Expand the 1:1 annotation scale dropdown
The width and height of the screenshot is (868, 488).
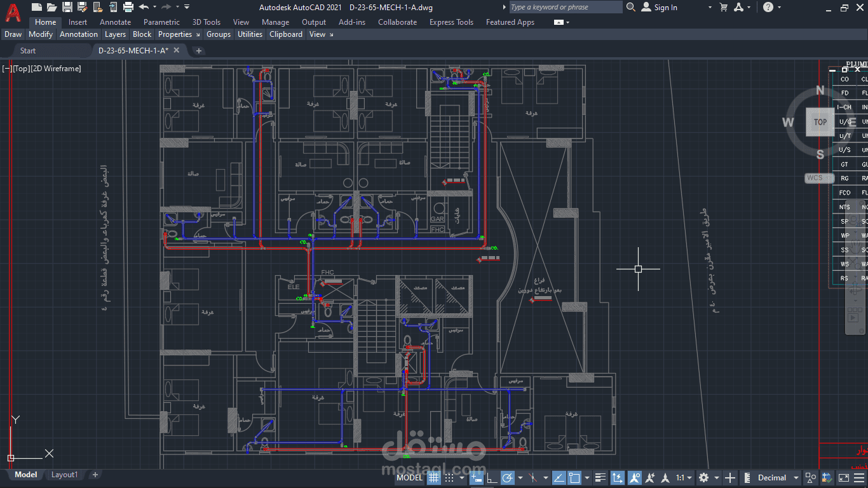pos(684,478)
